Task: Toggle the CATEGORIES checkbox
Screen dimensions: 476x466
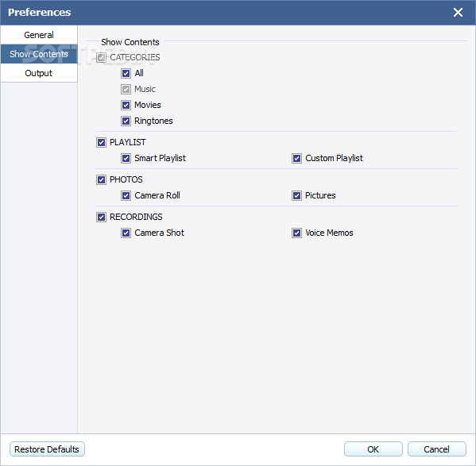Action: [x=101, y=57]
